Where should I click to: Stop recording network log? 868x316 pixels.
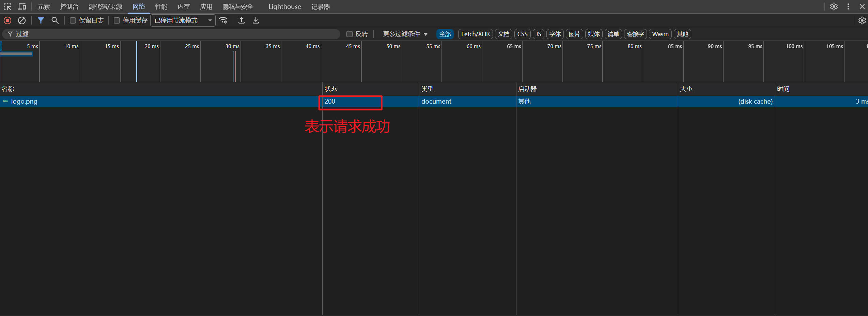(7, 20)
